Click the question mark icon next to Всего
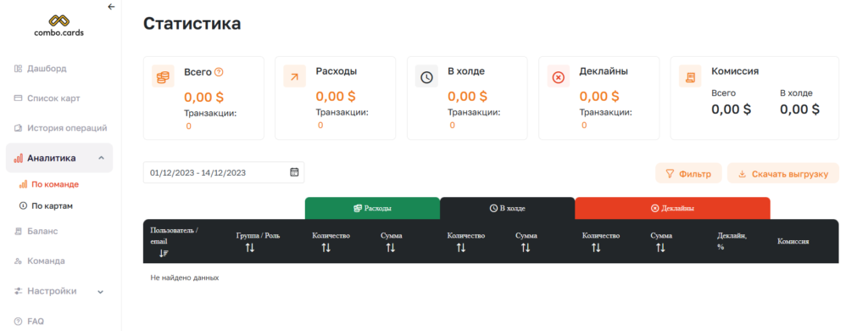Viewport: 868px width, 331px height. point(219,71)
